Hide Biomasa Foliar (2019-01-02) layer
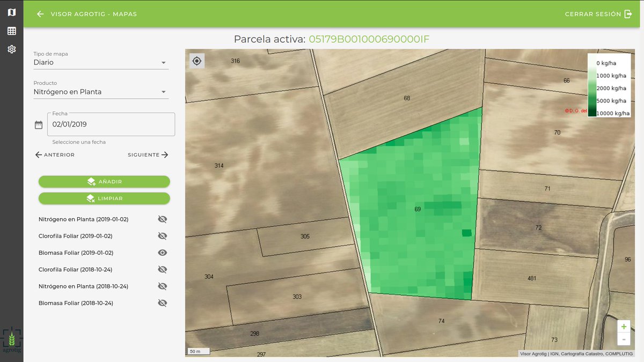This screenshot has height=362, width=644. pos(163,253)
